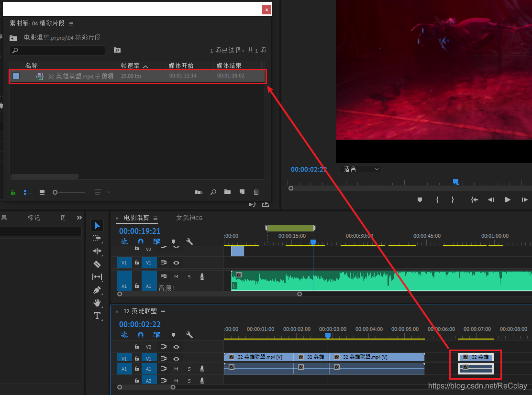Viewport: 532px width, 395px height.
Task: Open 电影混剪 sequence panel menu
Action: click(155, 218)
